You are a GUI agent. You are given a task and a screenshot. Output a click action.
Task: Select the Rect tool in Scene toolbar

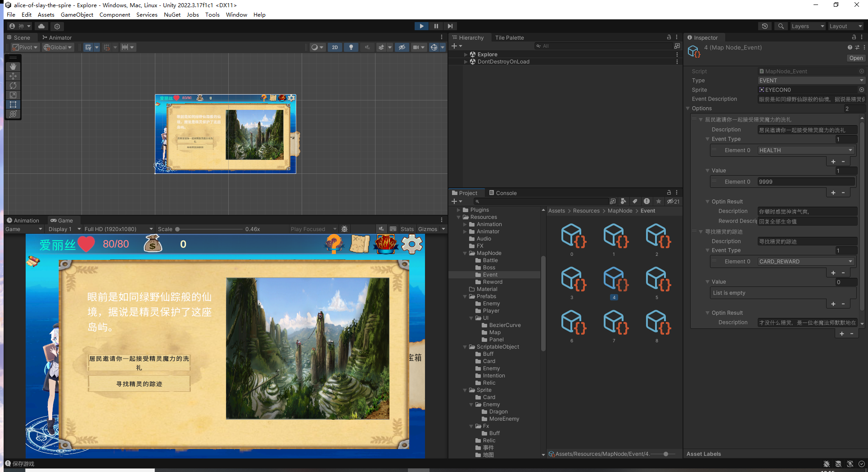(x=13, y=104)
